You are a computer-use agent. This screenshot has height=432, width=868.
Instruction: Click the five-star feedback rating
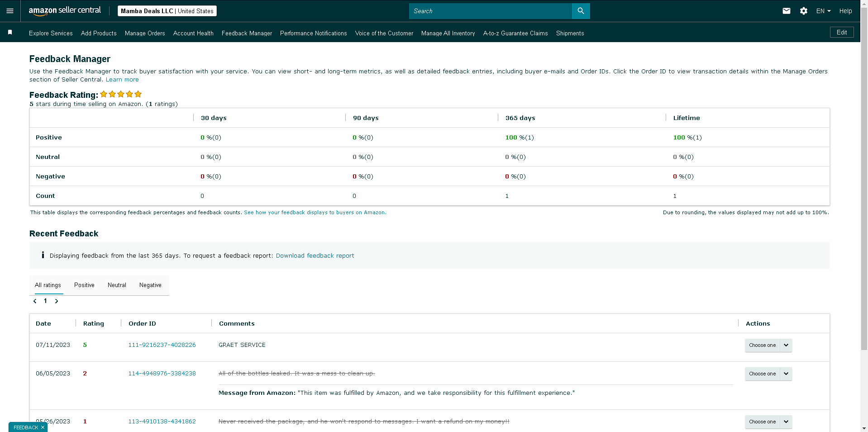point(121,94)
